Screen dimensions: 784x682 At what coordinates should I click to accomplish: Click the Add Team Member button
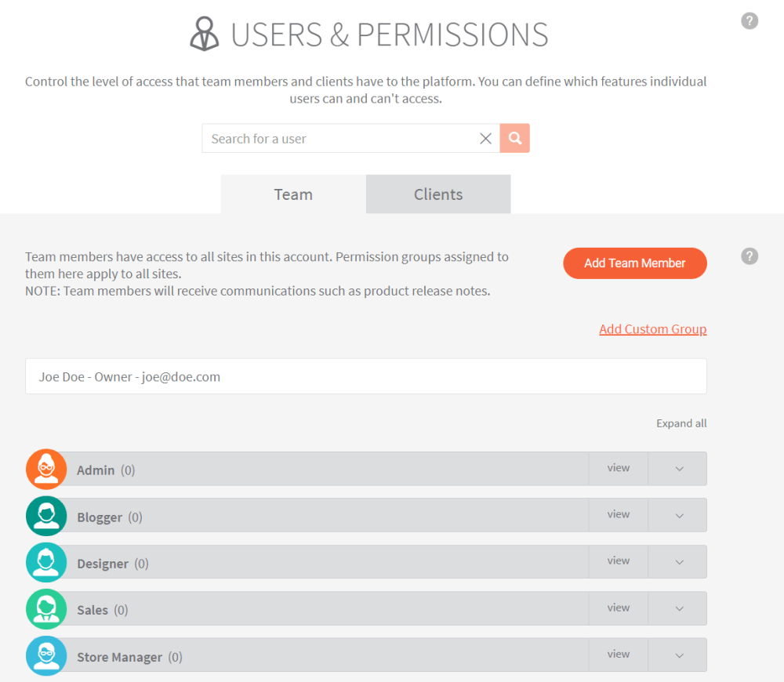tap(635, 263)
